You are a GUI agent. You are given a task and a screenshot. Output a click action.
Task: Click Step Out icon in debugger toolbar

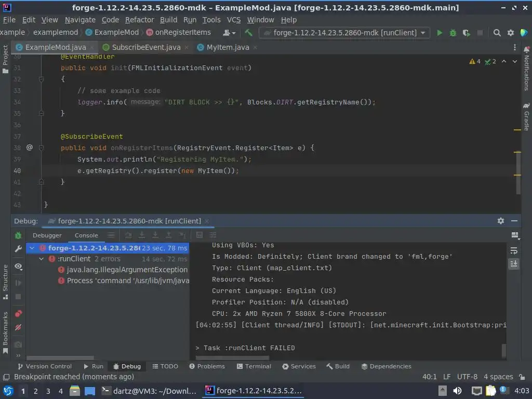(x=169, y=235)
